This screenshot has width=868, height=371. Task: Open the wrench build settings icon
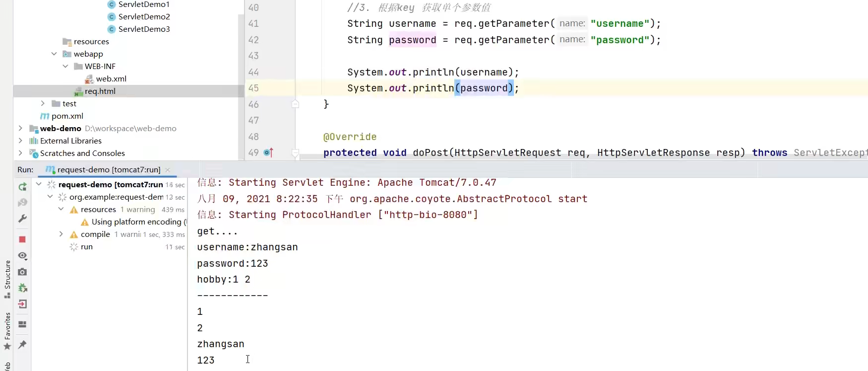point(22,219)
